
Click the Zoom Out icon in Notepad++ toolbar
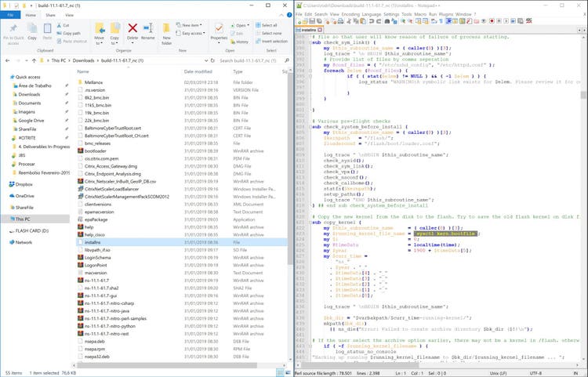tap(410, 21)
